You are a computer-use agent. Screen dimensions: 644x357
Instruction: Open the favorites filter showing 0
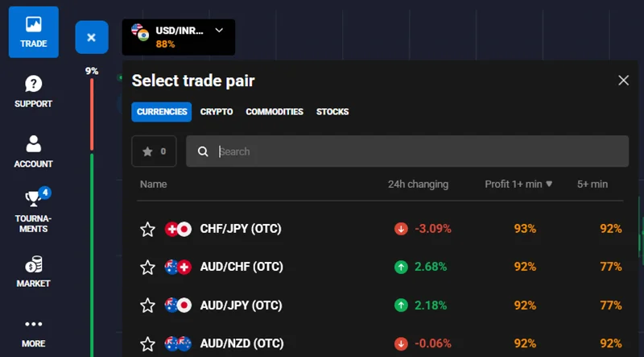(154, 152)
